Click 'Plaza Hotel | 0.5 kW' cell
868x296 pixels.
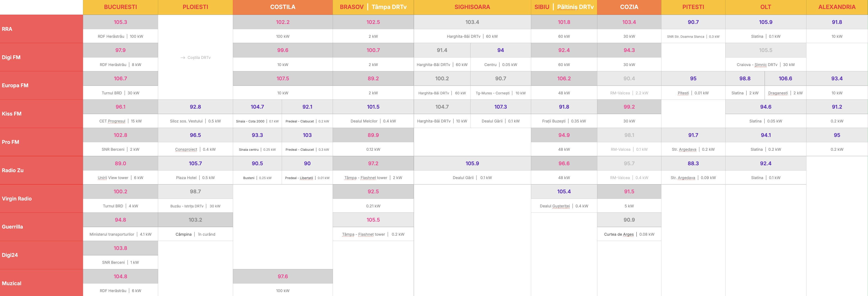(196, 178)
